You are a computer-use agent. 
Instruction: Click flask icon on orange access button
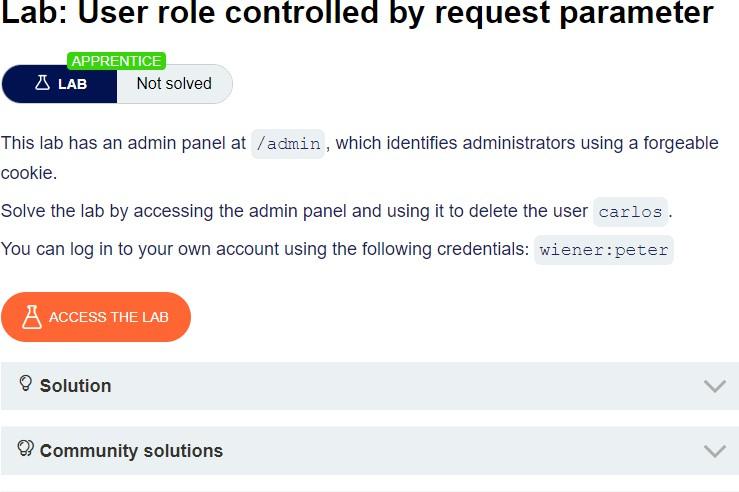[32, 317]
